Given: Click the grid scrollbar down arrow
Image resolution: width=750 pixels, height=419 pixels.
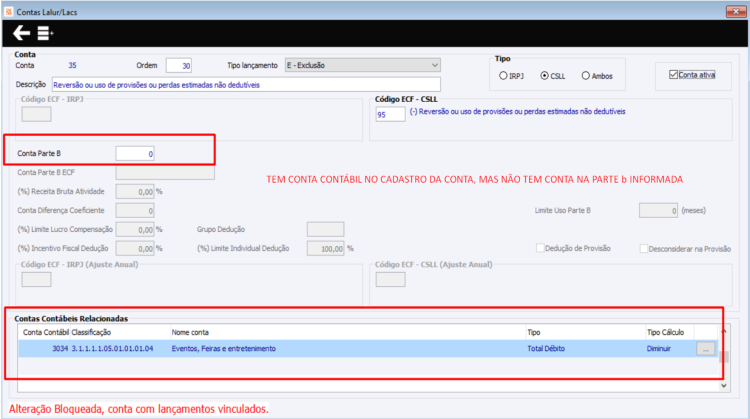Looking at the screenshot, I should click(x=724, y=386).
